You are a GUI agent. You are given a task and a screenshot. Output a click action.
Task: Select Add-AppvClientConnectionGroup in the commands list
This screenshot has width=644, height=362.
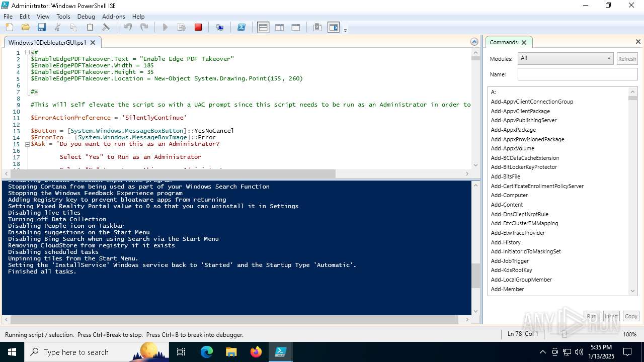pos(532,102)
